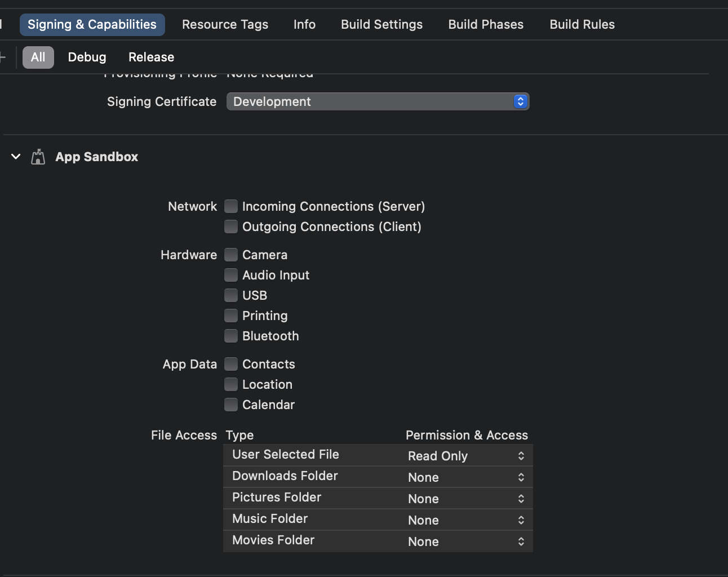This screenshot has height=577, width=728.
Task: Enable the Location checkbox
Action: [x=231, y=384]
